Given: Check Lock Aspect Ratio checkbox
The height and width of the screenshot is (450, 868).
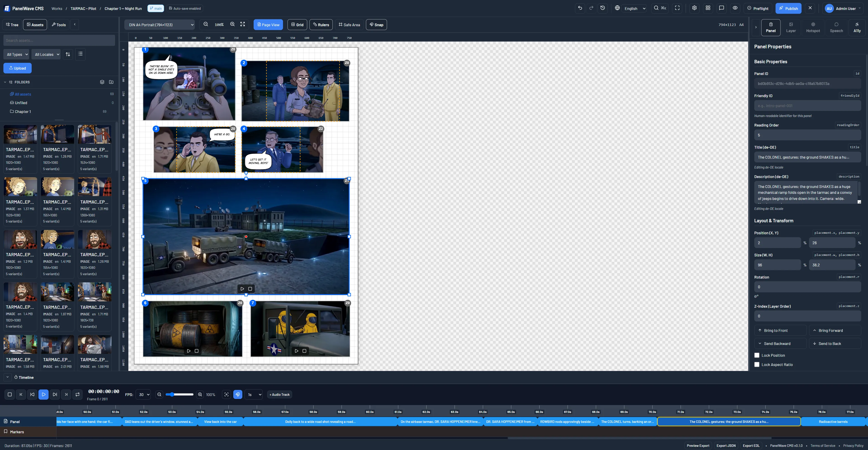Looking at the screenshot, I should pos(757,364).
